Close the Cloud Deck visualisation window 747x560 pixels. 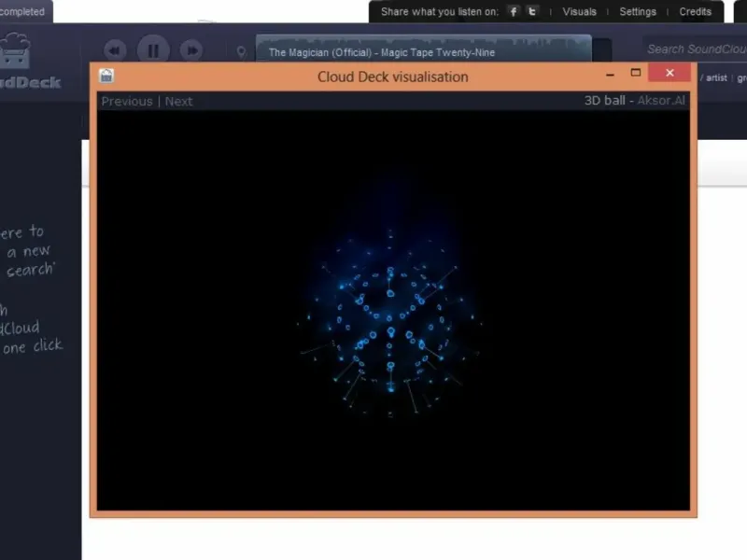669,73
